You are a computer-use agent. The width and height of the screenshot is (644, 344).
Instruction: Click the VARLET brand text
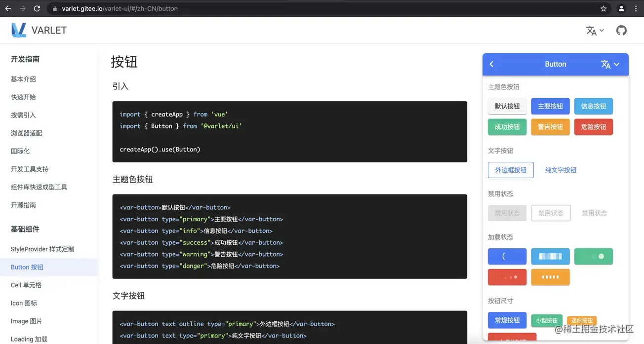tap(49, 30)
